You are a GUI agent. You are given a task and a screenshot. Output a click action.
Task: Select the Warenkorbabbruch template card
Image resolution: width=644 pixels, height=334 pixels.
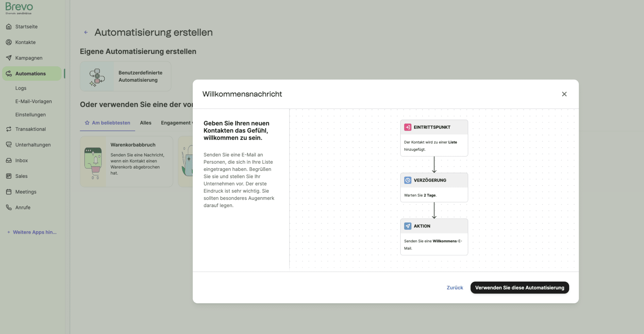pos(126,162)
